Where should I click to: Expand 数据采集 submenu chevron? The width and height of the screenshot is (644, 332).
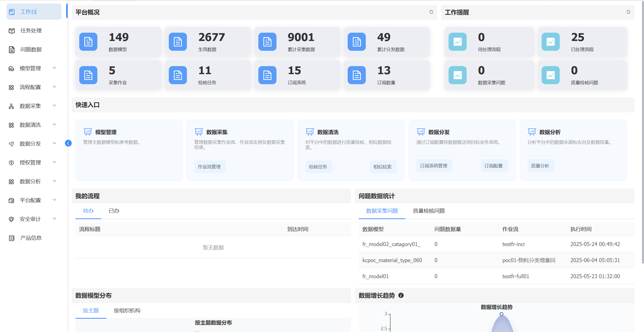point(54,106)
